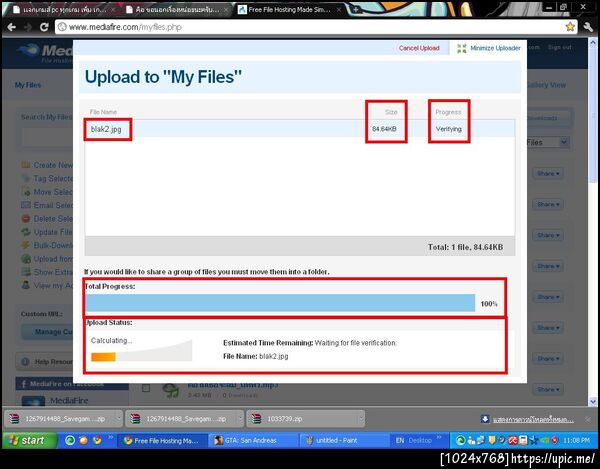Click the browser forward arrow
The height and width of the screenshot is (469, 600).
pyautogui.click(x=28, y=27)
